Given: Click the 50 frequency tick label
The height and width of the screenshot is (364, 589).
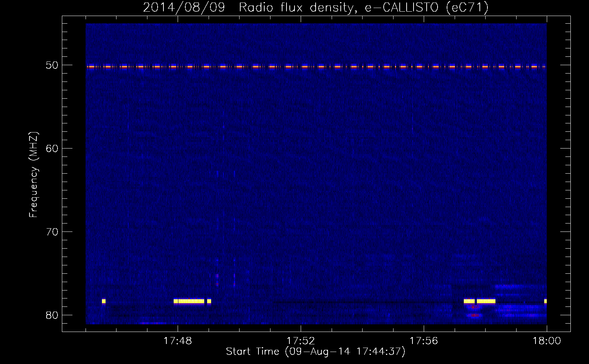Looking at the screenshot, I should pyautogui.click(x=52, y=65).
